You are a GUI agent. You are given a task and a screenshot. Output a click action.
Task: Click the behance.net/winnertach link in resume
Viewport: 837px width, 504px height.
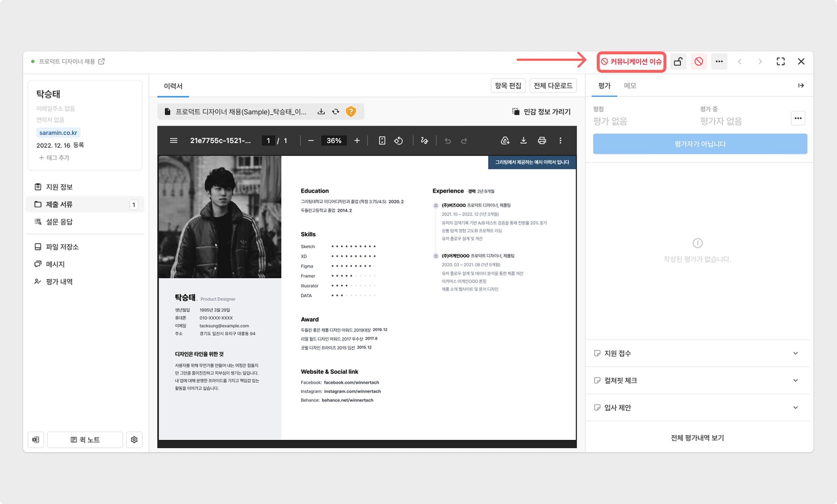pyautogui.click(x=347, y=400)
